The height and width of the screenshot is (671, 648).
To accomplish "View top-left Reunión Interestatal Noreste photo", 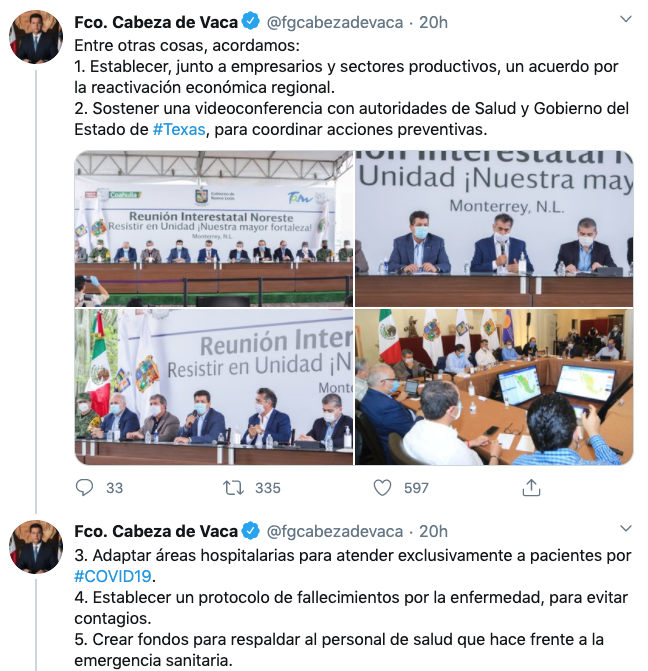I will (214, 229).
